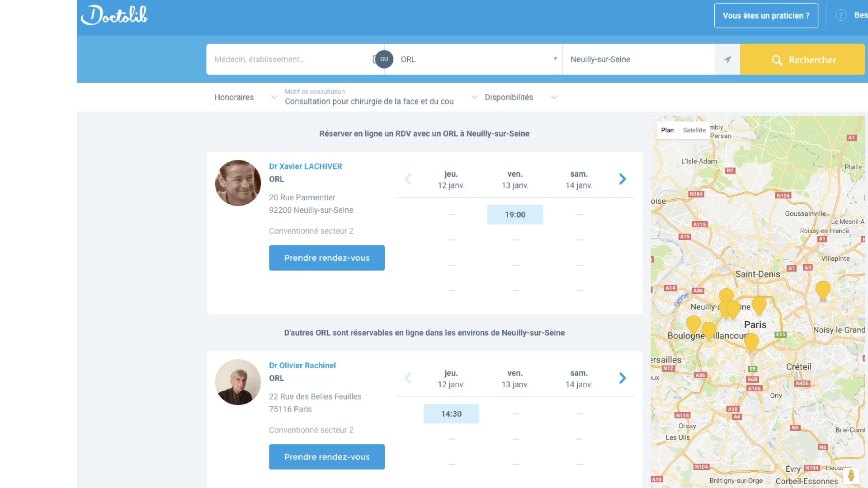The height and width of the screenshot is (488, 868).
Task: Click the Médecin, établissement search field
Action: [292, 59]
